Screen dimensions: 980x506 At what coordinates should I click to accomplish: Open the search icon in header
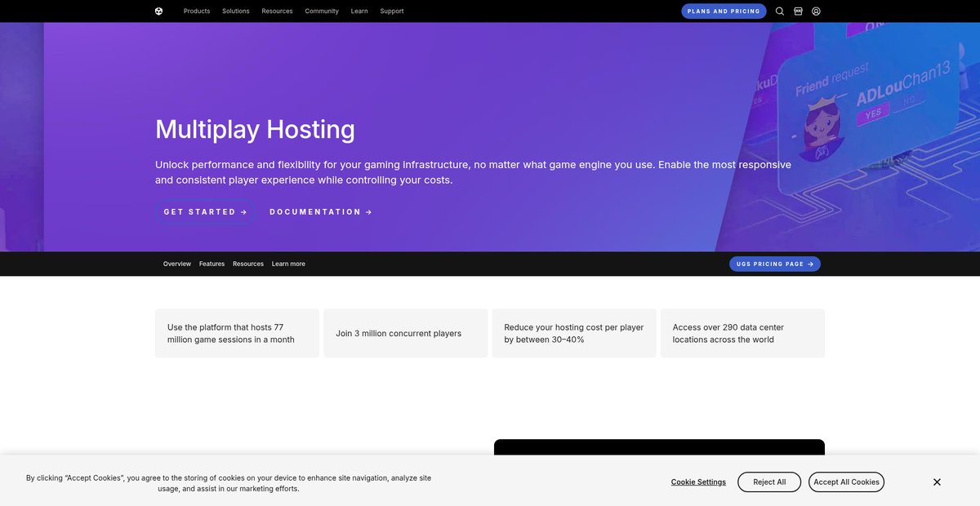coord(780,11)
